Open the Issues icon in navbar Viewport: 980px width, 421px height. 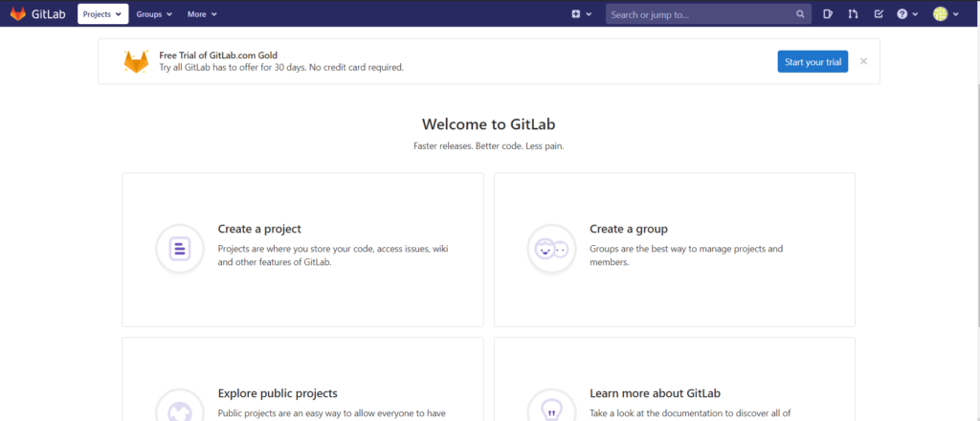(828, 13)
